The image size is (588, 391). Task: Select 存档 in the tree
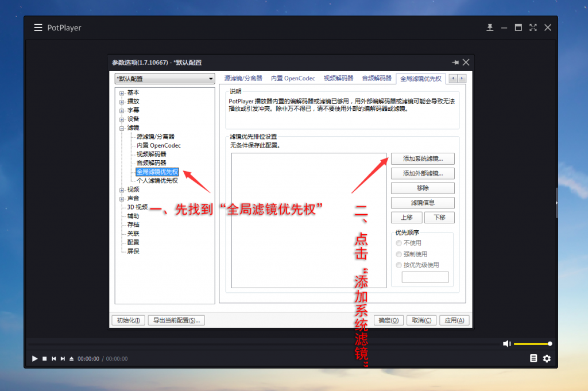(x=133, y=225)
